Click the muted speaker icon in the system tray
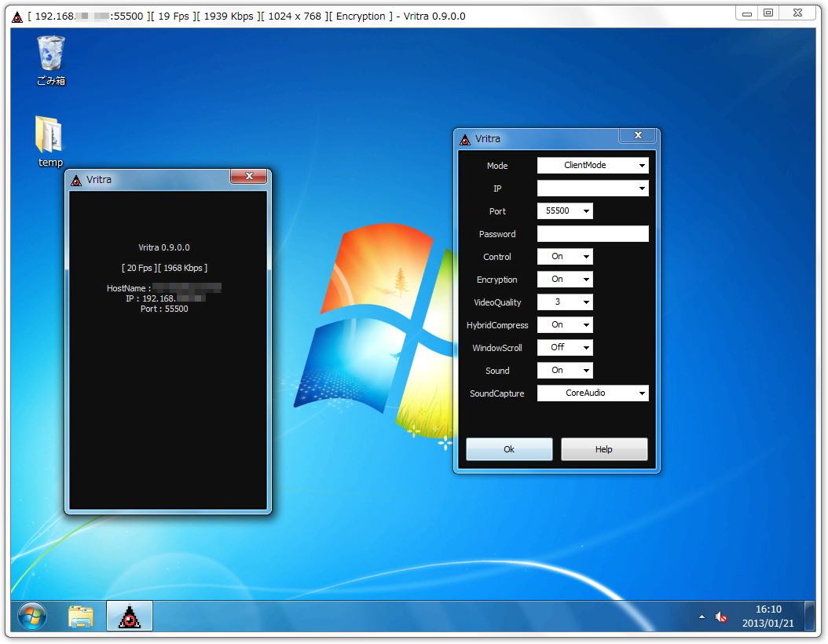 [720, 617]
